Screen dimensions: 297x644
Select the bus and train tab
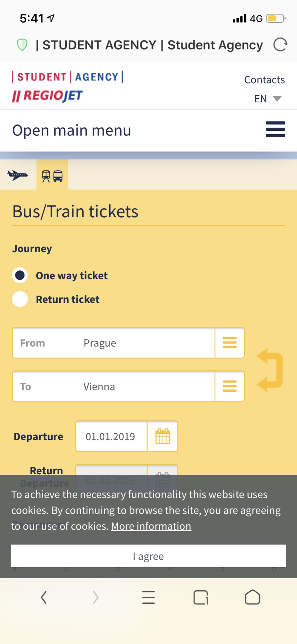coord(52,175)
